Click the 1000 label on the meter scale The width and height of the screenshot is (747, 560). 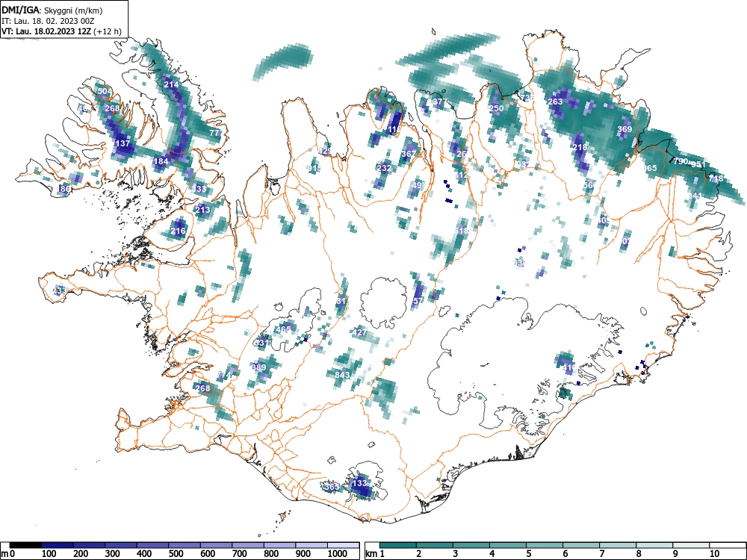click(x=338, y=554)
